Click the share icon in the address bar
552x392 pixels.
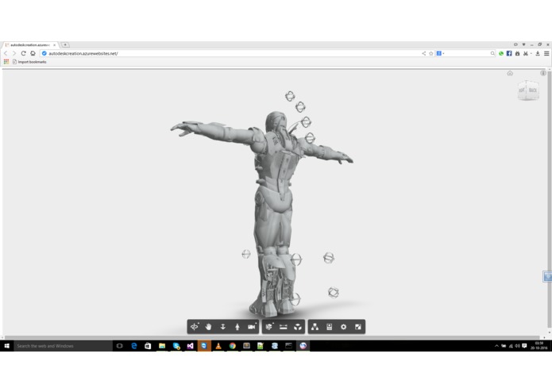point(424,53)
